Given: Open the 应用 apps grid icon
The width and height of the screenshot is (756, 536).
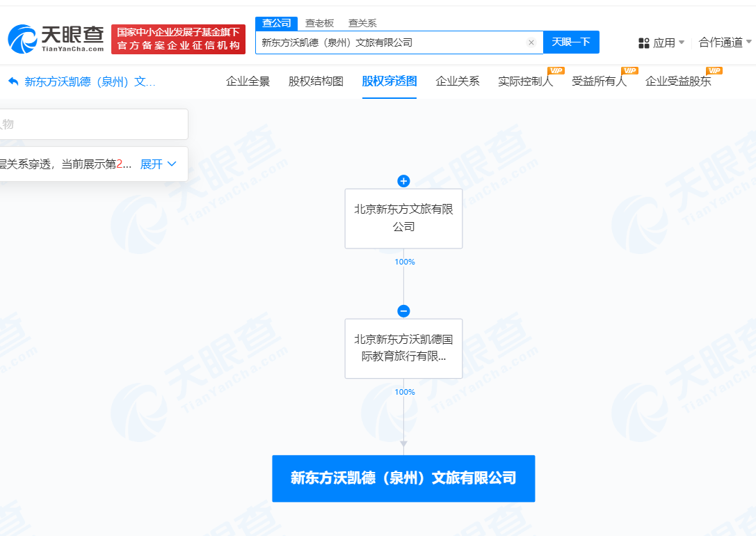Looking at the screenshot, I should click(643, 43).
